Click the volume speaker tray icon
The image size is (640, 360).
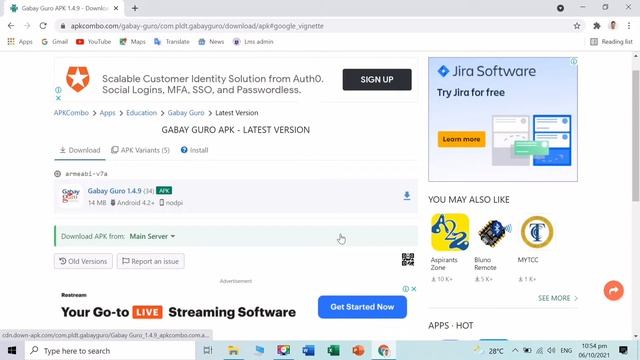(x=551, y=350)
